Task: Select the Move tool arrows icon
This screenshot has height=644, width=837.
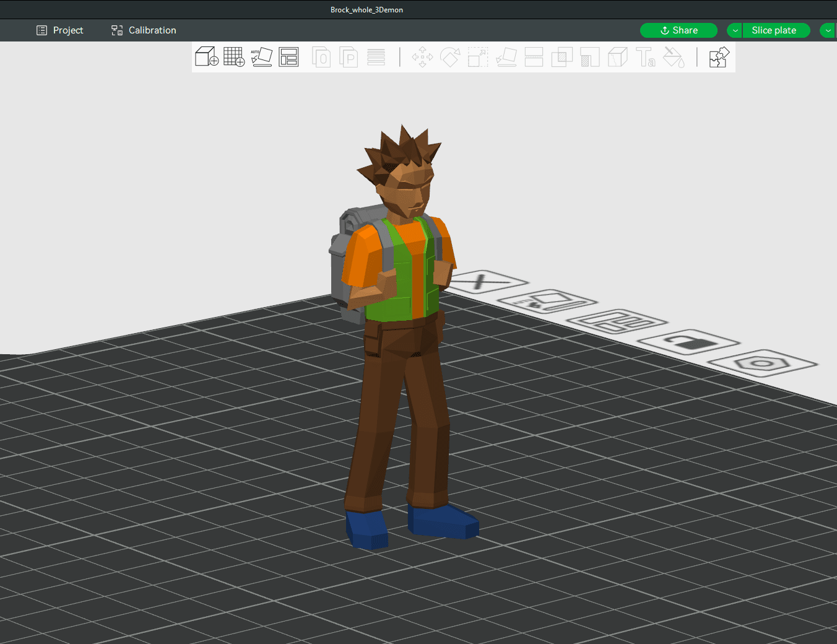Action: [422, 57]
